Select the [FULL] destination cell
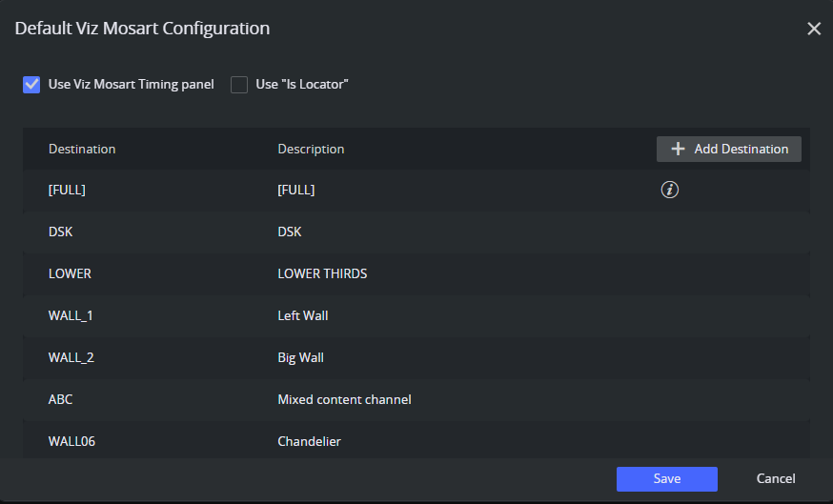833x504 pixels. (x=67, y=190)
